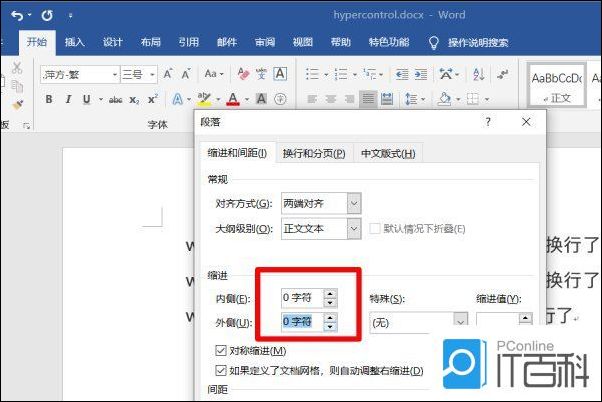Toggle 如果定义了文档网格 auto-adjust checkbox
Viewport: 602px width, 402px height.
[221, 371]
